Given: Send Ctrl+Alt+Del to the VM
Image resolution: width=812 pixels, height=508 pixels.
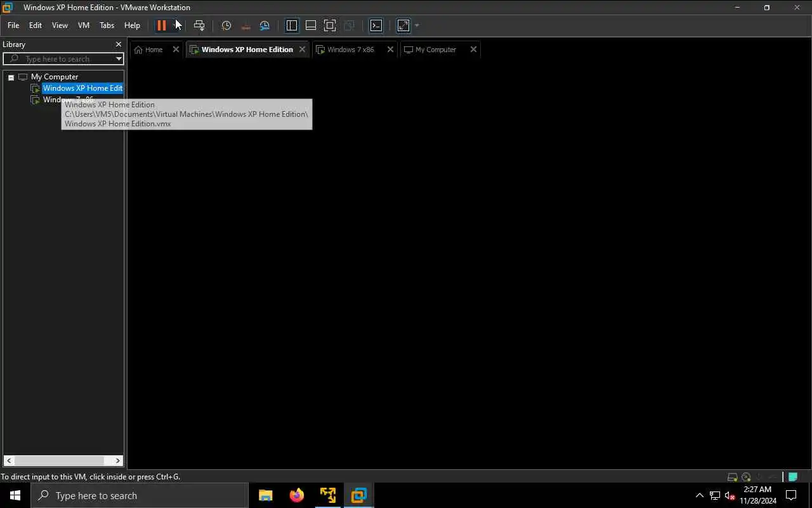Looking at the screenshot, I should (199, 25).
